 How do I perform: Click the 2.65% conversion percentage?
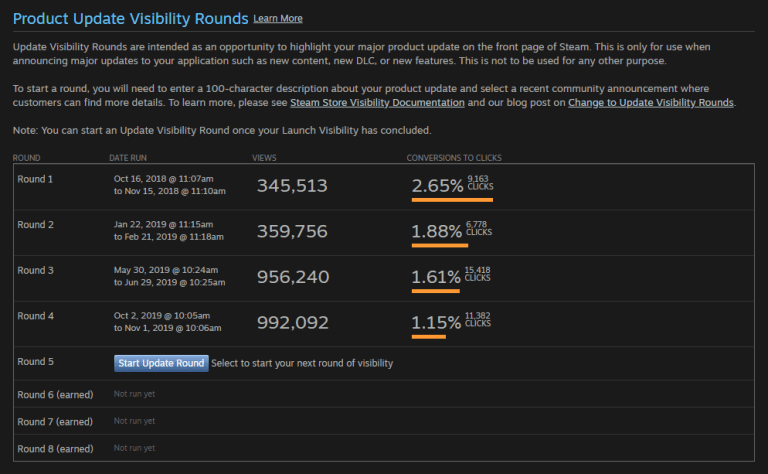(437, 186)
